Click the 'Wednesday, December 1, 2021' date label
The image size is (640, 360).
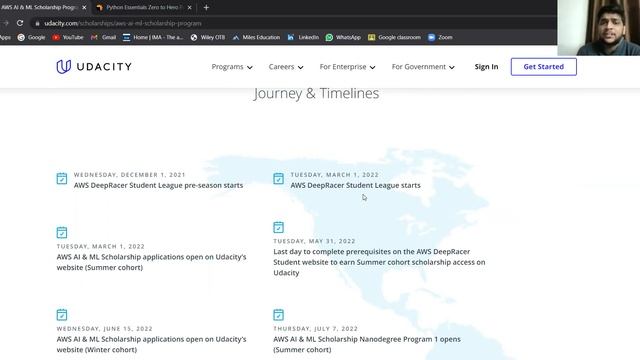129,175
